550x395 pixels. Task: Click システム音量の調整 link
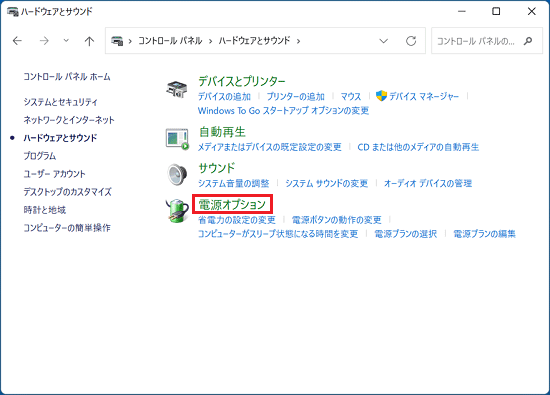click(x=234, y=183)
